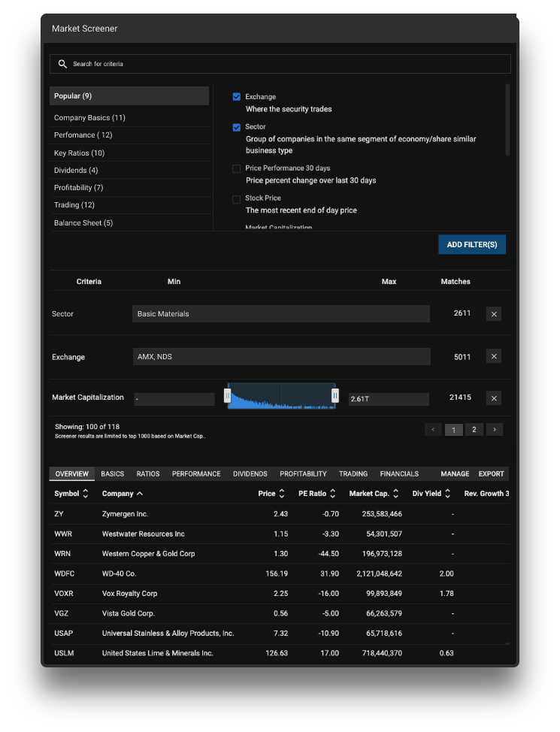Image resolution: width=560 pixels, height=732 pixels.
Task: Click the search magnifier icon
Action: pyautogui.click(x=62, y=64)
